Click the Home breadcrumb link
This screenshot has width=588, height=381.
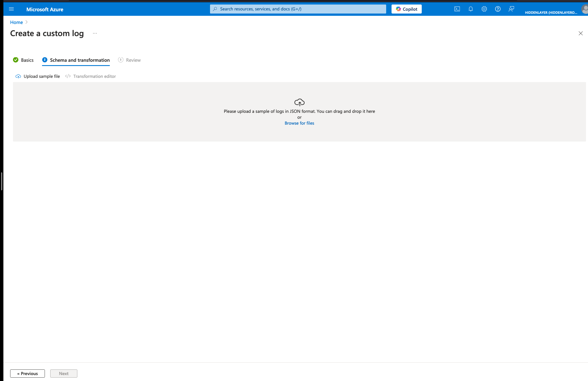(x=16, y=22)
